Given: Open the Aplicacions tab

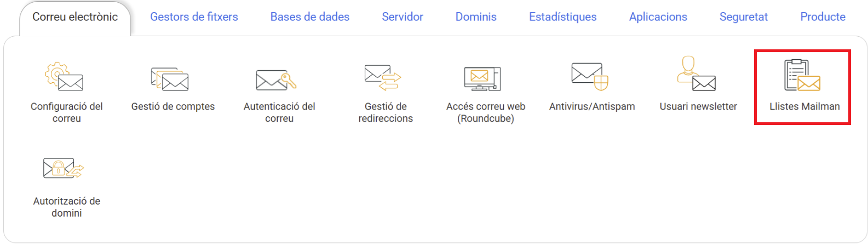Looking at the screenshot, I should [658, 17].
